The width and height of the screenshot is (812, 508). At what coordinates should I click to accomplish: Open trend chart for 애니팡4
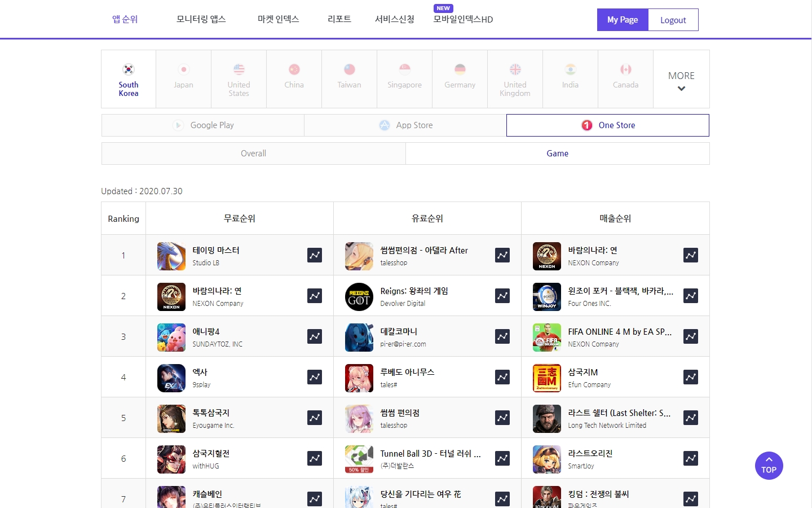[315, 336]
